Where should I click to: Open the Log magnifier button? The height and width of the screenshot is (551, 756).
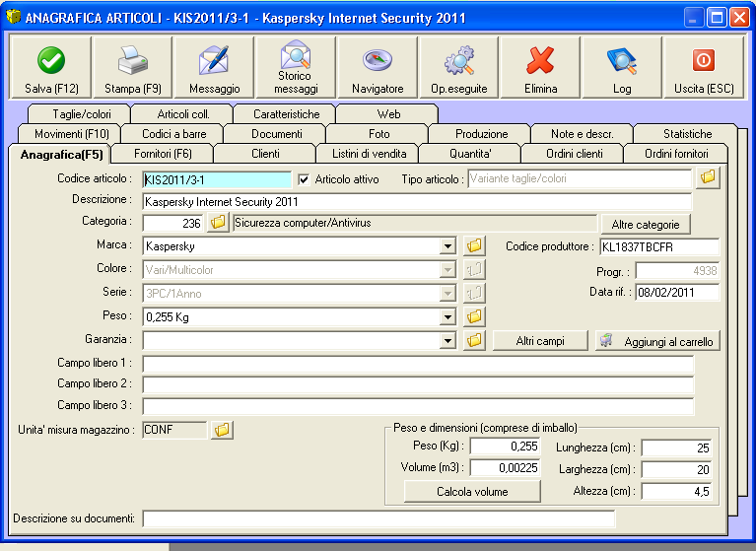pos(622,67)
